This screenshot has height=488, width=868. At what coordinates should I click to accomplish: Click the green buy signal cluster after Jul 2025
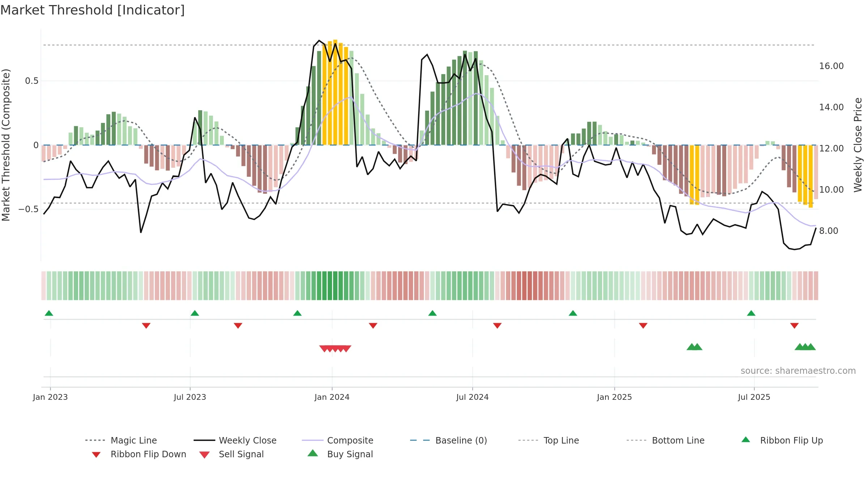point(805,347)
